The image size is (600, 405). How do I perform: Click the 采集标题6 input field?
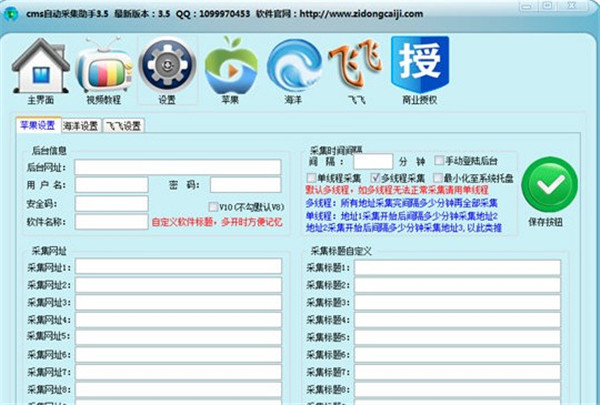(x=458, y=355)
